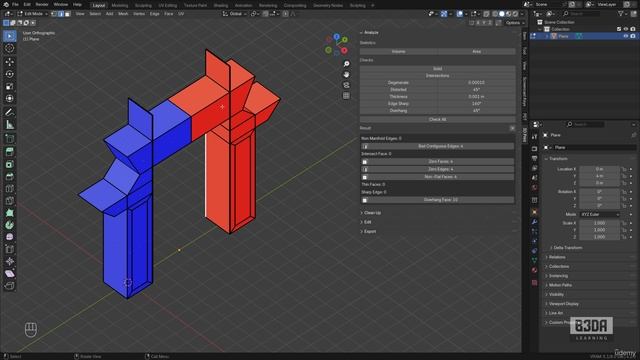Enable face select mode
Image resolution: width=640 pixels, height=360 pixels.
[68, 14]
